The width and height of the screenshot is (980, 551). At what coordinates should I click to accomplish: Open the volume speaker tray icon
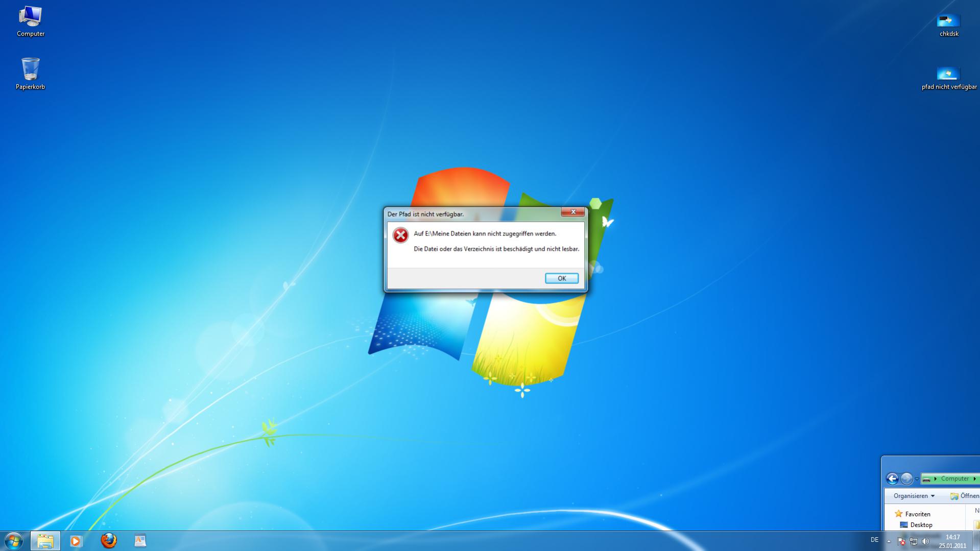click(x=925, y=541)
